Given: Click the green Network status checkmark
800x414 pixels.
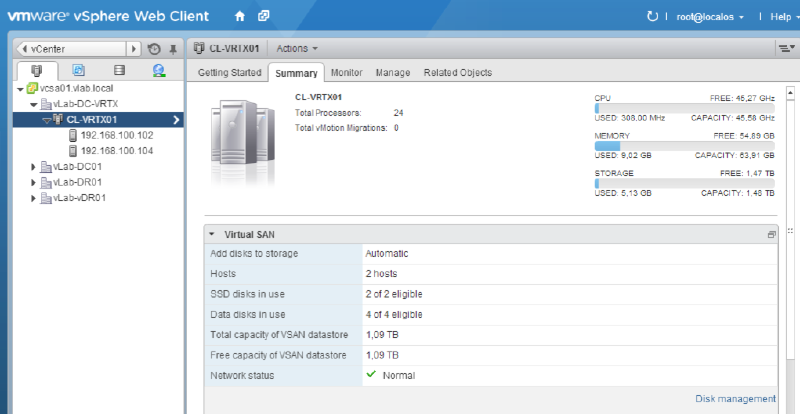Looking at the screenshot, I should pos(371,375).
